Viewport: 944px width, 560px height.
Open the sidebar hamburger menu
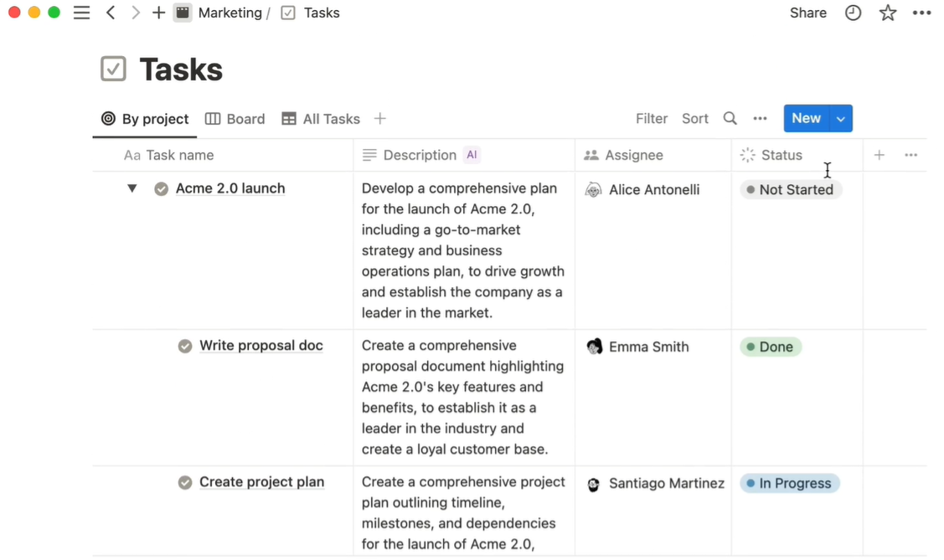(81, 13)
